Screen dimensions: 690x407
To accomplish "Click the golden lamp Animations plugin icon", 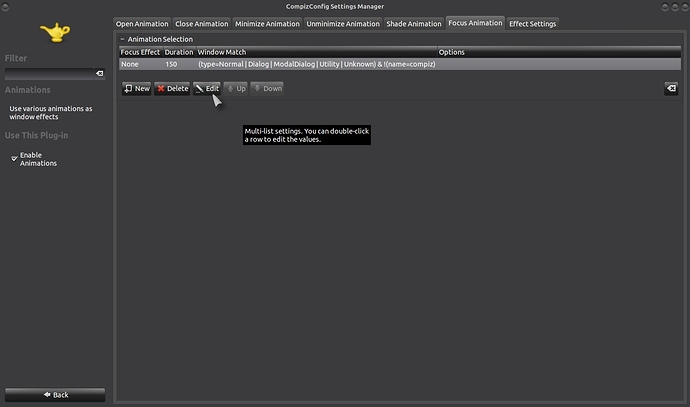I will (55, 33).
